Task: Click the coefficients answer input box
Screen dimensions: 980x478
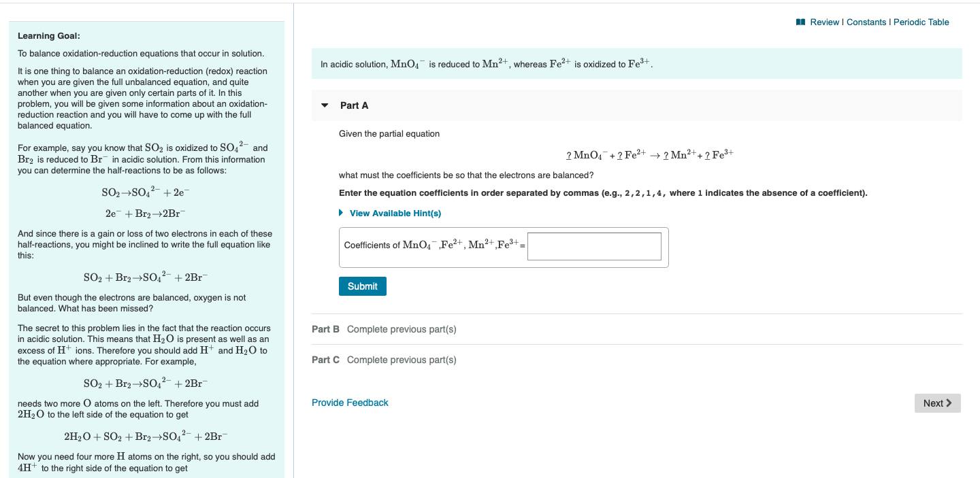Action: click(593, 246)
